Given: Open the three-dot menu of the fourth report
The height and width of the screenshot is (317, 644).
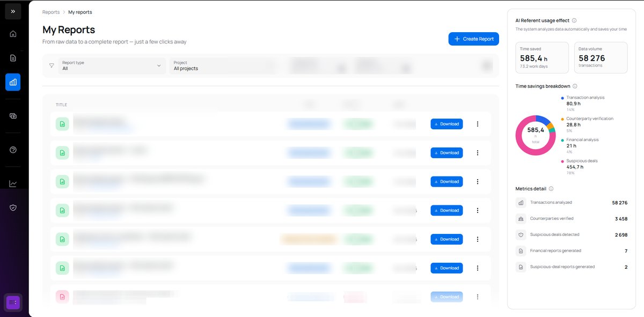Looking at the screenshot, I should pyautogui.click(x=478, y=210).
